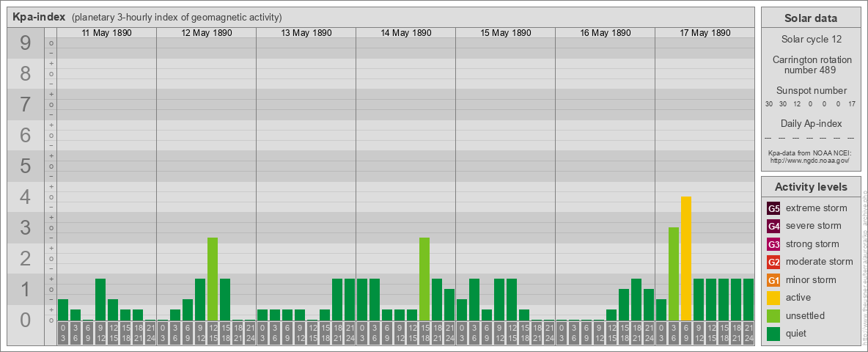868x352 pixels.
Task: Click the 21-24 hour slot under 17 May
Action: (x=749, y=333)
